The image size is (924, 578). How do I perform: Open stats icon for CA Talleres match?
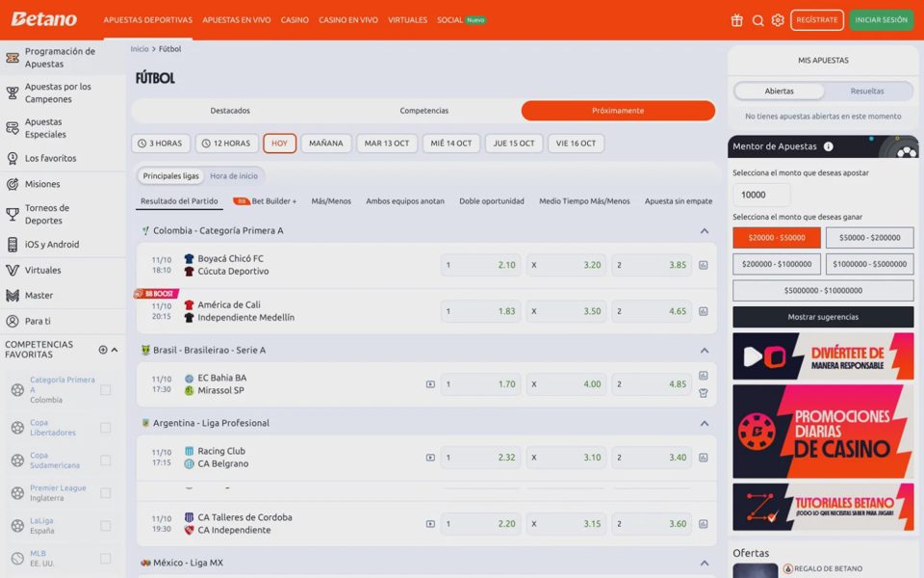click(703, 524)
